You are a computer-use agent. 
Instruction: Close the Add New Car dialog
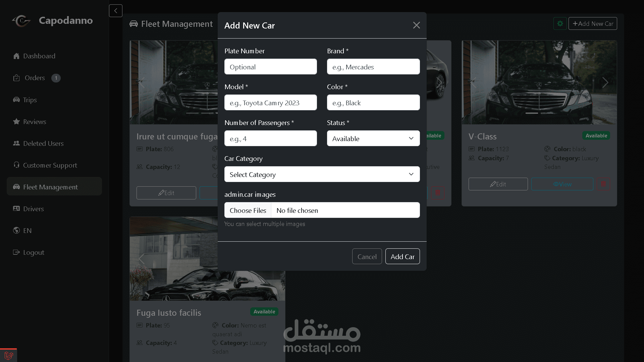(x=416, y=25)
